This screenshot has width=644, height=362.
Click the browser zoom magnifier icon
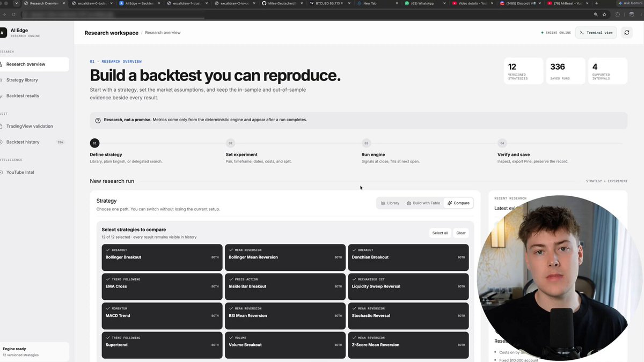(x=596, y=14)
